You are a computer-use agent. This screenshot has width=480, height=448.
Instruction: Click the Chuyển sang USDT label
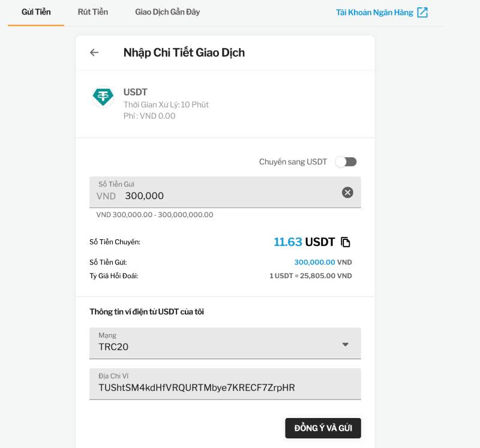click(293, 162)
